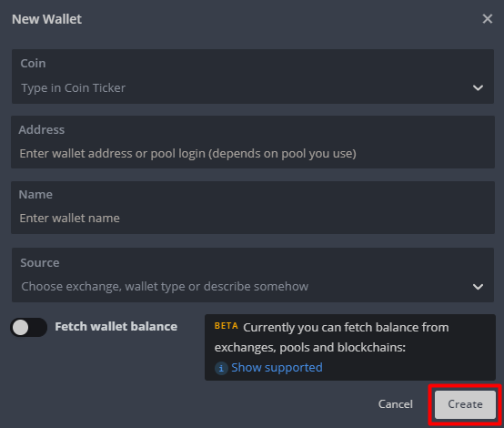
Task: Open the Source dropdown arrow
Action: [478, 287]
